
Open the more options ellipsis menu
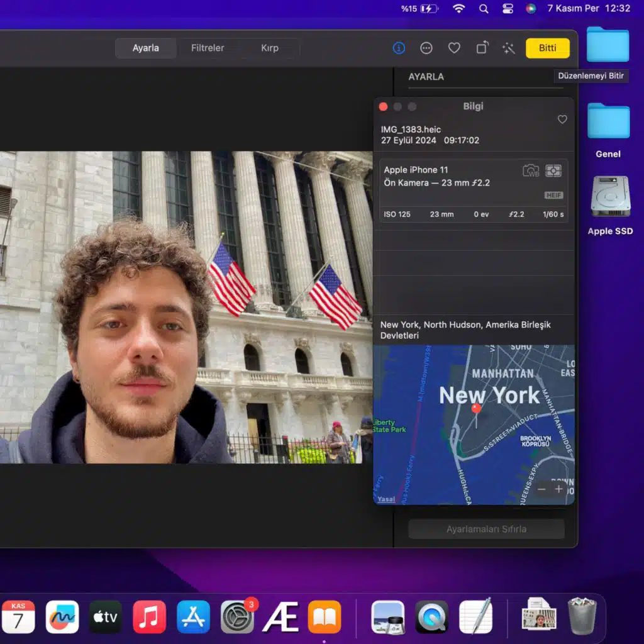click(x=426, y=48)
